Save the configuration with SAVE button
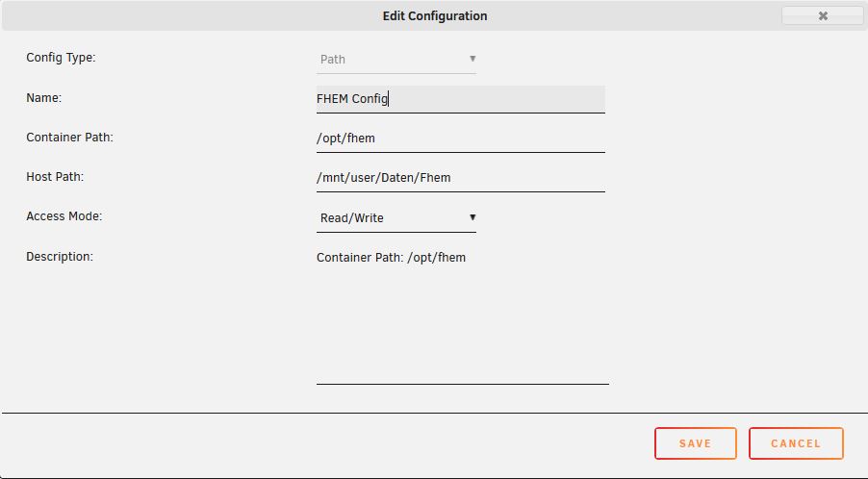Viewport: 868px width, 479px height. pyautogui.click(x=696, y=443)
